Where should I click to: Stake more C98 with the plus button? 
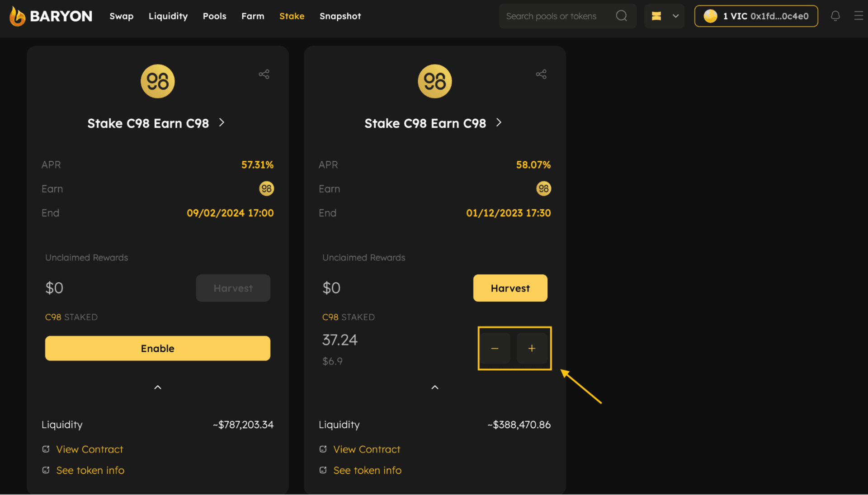pos(532,348)
